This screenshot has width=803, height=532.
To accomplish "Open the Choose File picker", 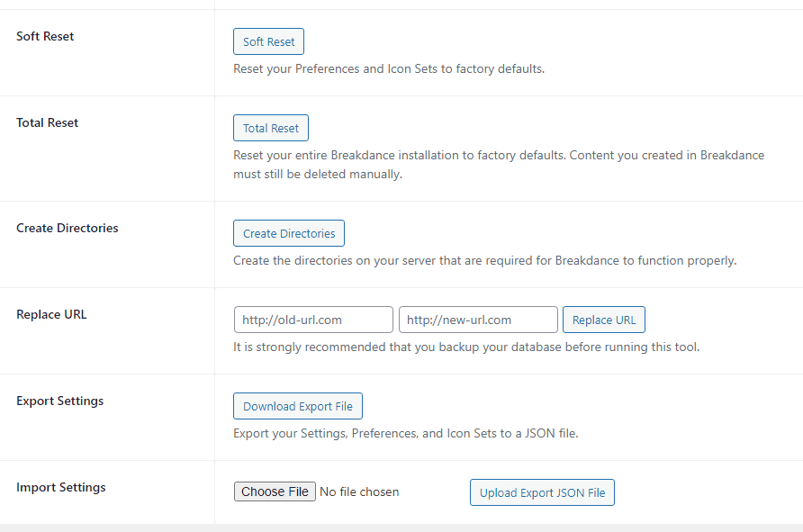I will (275, 491).
